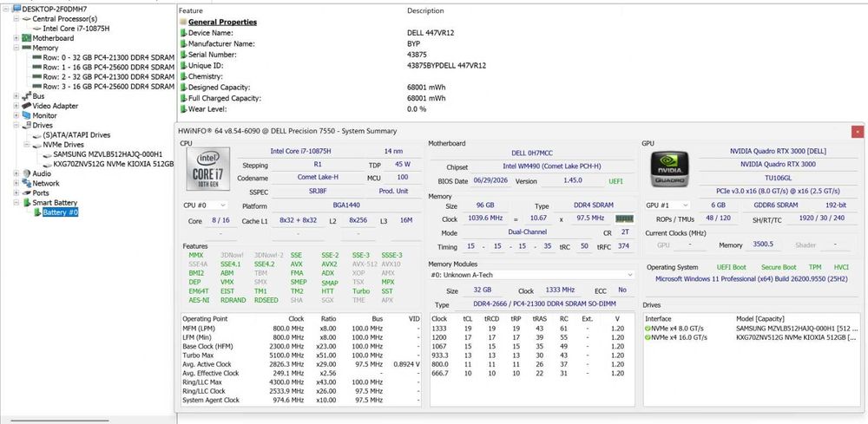
Task: Collapse the Memory tree node
Action: pyautogui.click(x=16, y=48)
